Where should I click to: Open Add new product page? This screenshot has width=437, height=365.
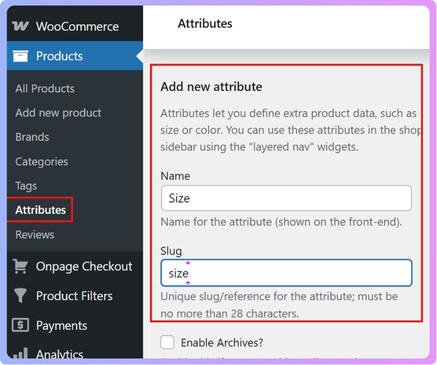pyautogui.click(x=58, y=113)
